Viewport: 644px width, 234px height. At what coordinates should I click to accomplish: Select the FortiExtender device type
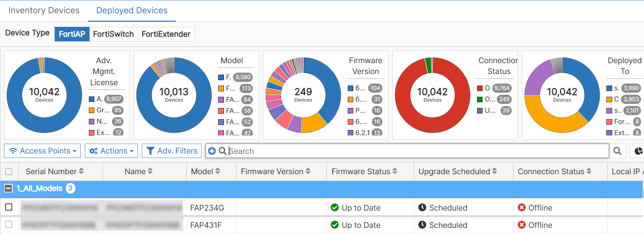click(166, 34)
